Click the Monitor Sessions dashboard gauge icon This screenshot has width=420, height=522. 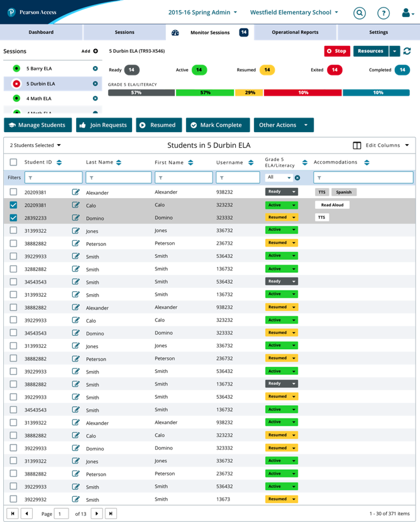(175, 33)
